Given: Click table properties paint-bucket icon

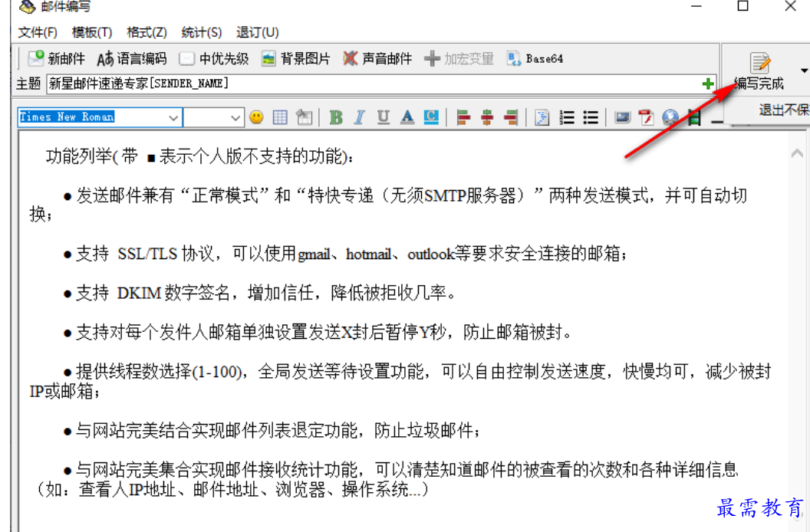Looking at the screenshot, I should [x=305, y=117].
